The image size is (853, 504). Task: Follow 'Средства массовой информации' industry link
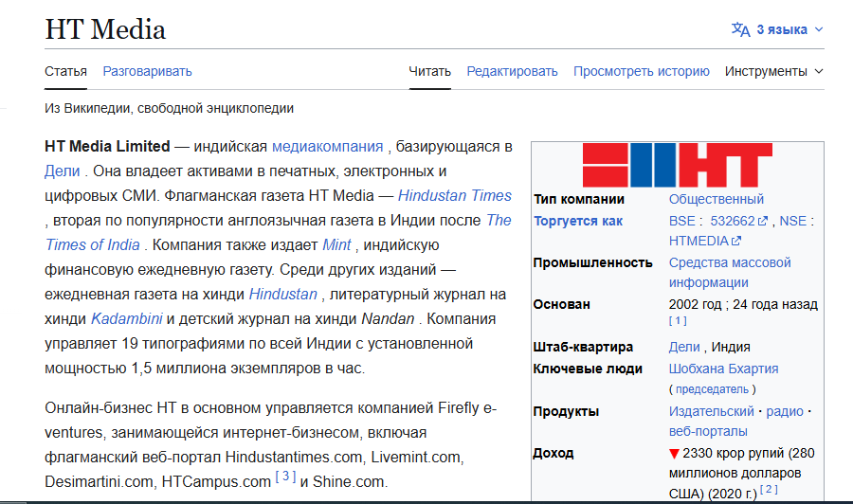(x=730, y=273)
